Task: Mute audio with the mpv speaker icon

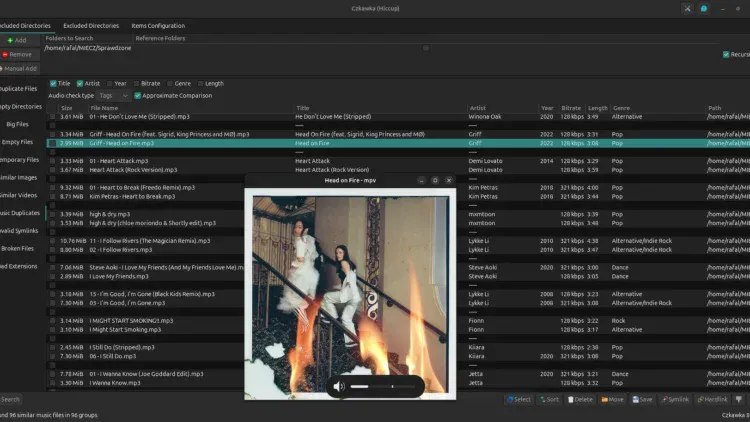Action: [339, 386]
